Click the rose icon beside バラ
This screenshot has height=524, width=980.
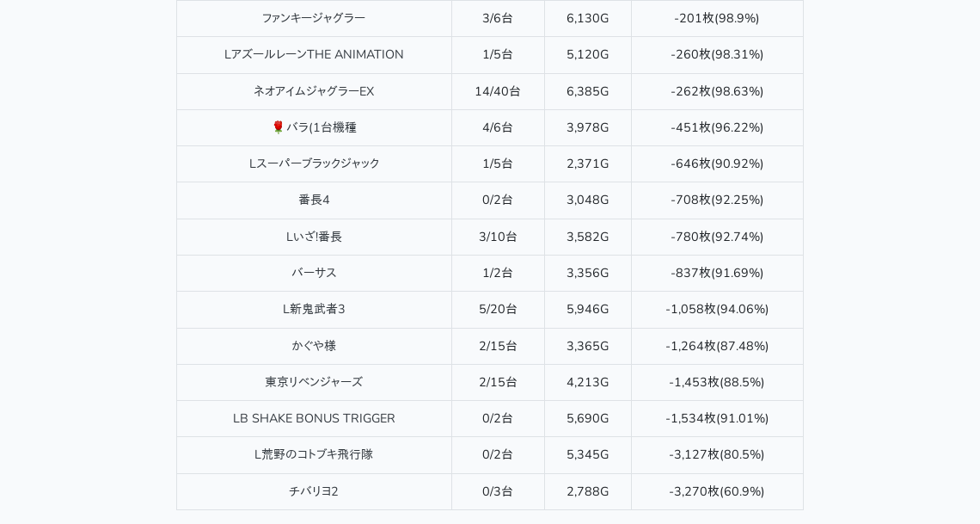coord(278,127)
